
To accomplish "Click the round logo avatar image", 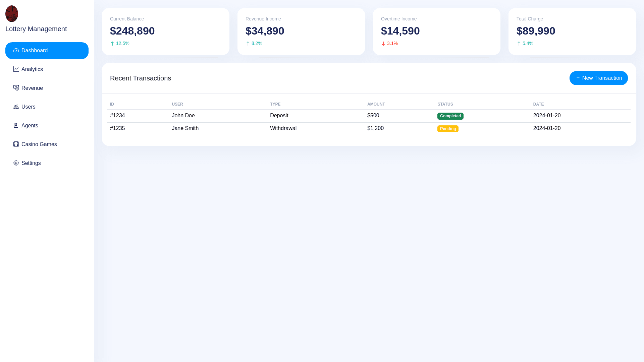I will 12,14.
